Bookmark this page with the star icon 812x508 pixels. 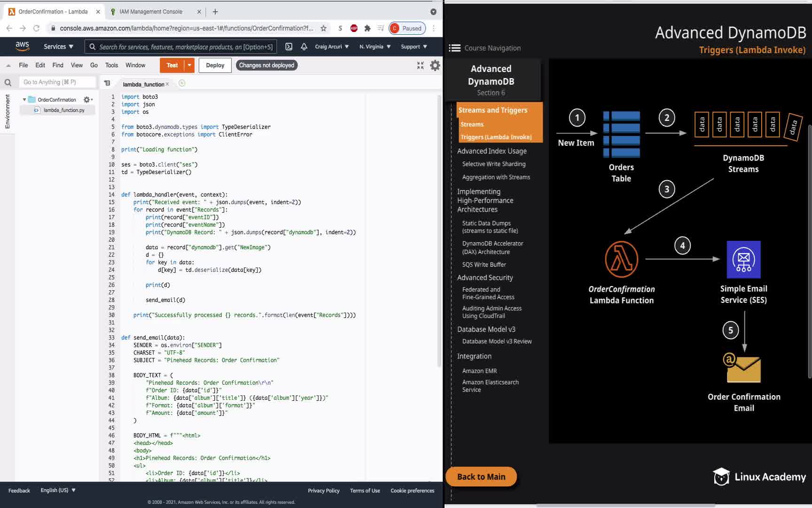click(323, 28)
